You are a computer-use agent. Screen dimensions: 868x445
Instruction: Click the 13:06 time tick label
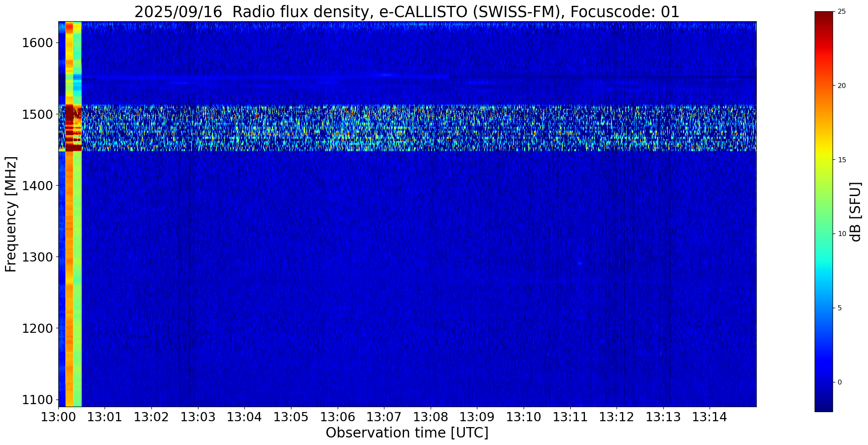pos(338,417)
